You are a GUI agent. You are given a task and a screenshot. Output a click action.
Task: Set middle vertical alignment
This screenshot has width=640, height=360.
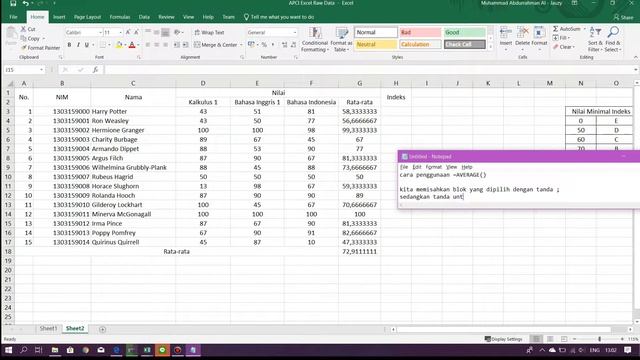point(156,32)
